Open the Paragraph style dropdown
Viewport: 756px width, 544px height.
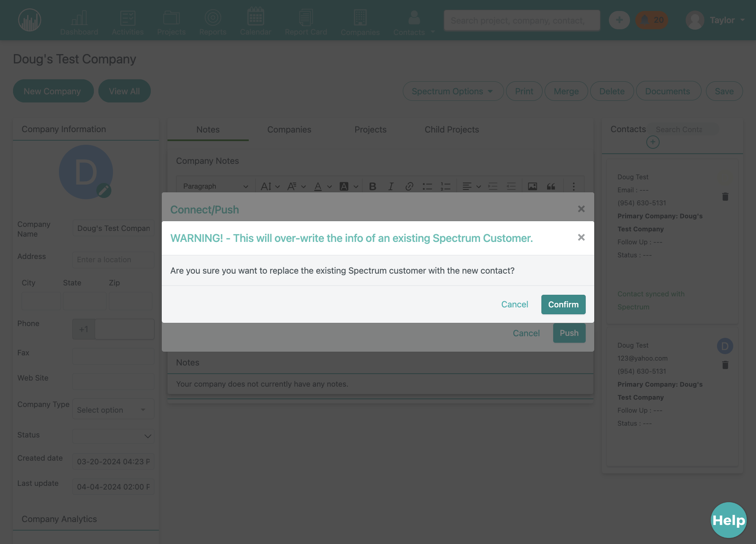(x=215, y=186)
